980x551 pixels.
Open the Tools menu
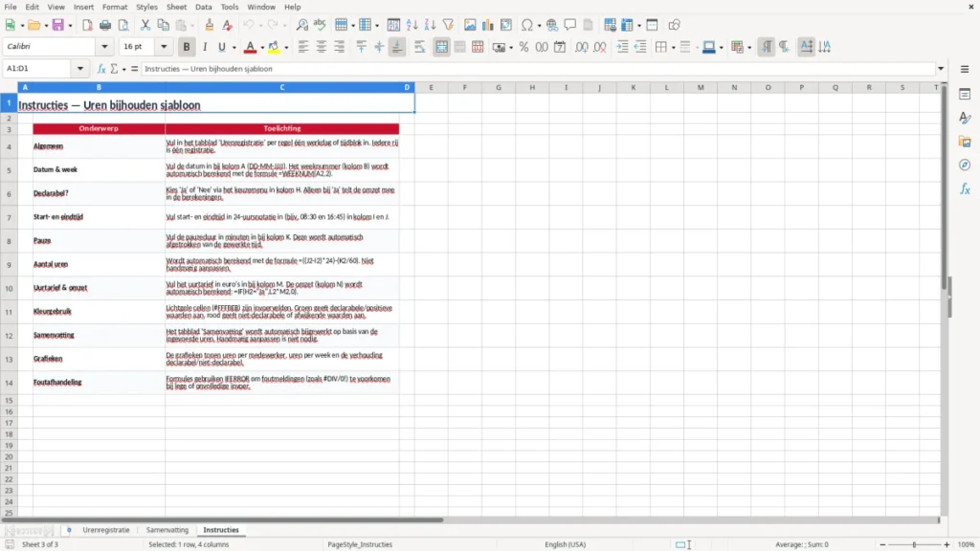coord(230,7)
